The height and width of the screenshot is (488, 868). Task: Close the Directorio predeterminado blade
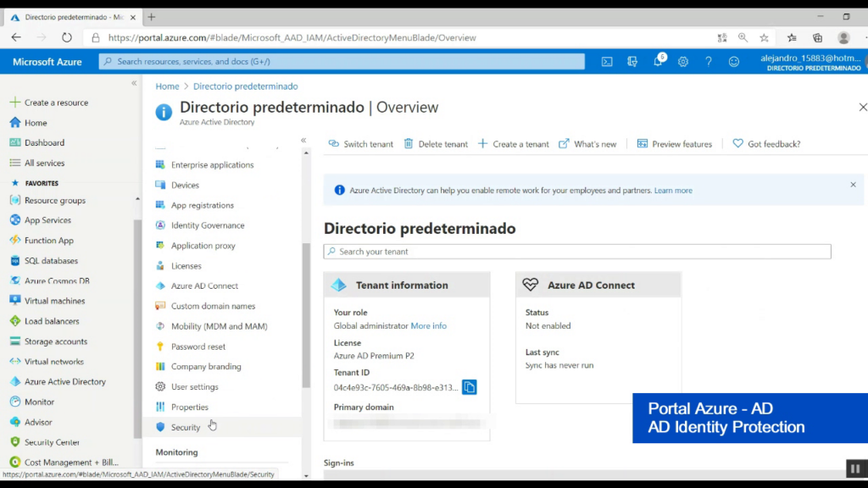pos(862,108)
